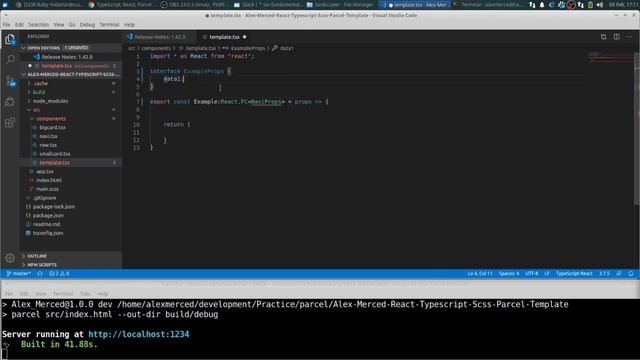Open the Edit menu in VS Code
The height and width of the screenshot is (360, 640).
tap(19, 25)
